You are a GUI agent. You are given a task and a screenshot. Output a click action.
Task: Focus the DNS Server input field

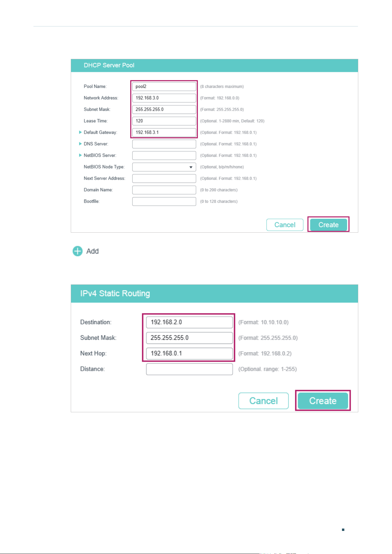click(x=164, y=144)
